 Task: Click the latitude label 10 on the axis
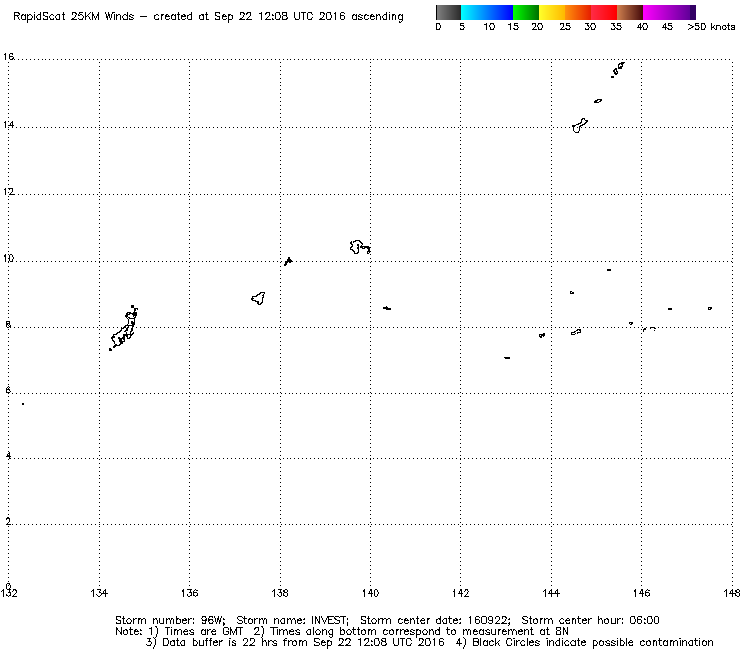[8, 259]
